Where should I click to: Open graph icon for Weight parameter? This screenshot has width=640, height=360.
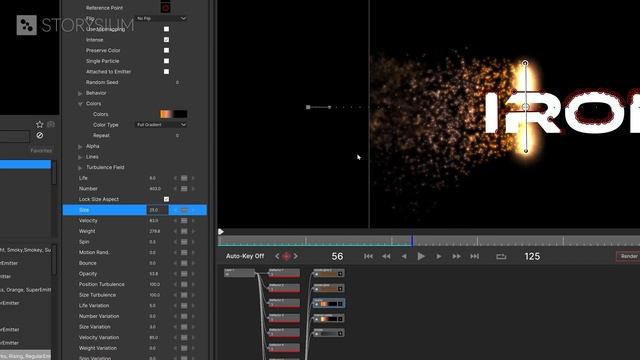[x=184, y=231]
